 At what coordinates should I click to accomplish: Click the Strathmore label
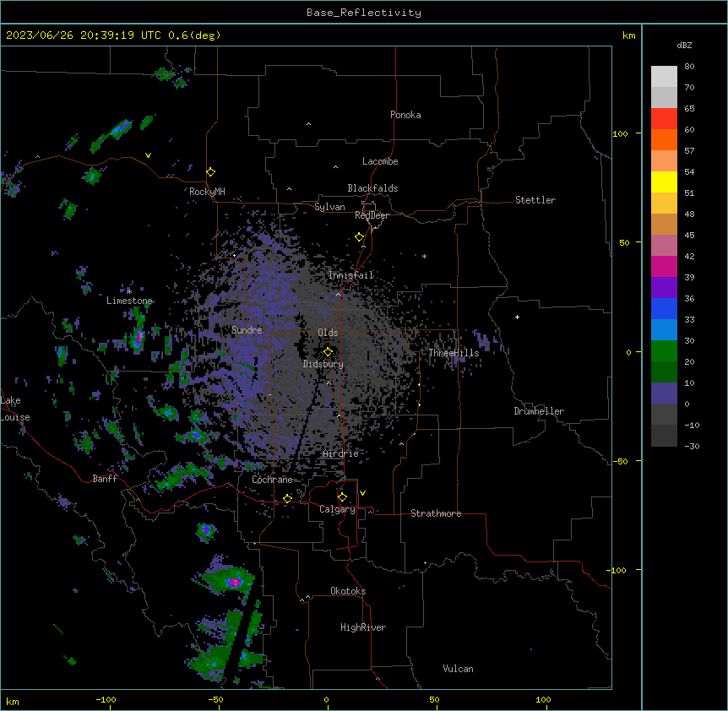[436, 513]
